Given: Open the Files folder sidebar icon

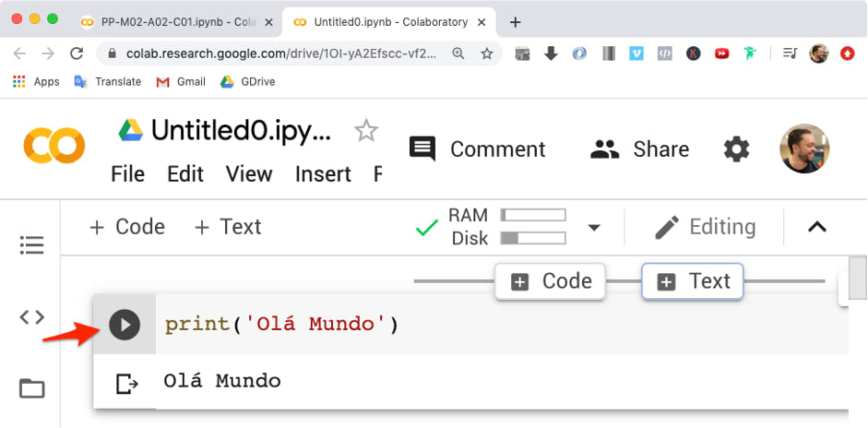Looking at the screenshot, I should 31,388.
